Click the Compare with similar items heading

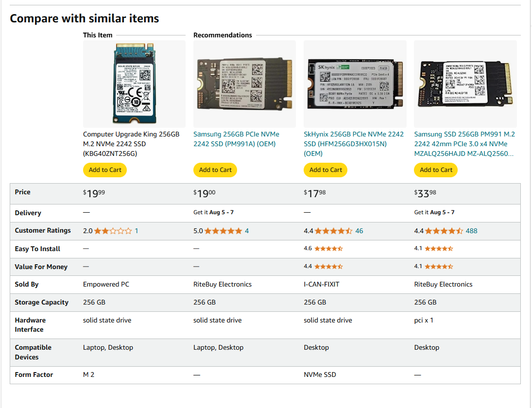pyautogui.click(x=84, y=18)
